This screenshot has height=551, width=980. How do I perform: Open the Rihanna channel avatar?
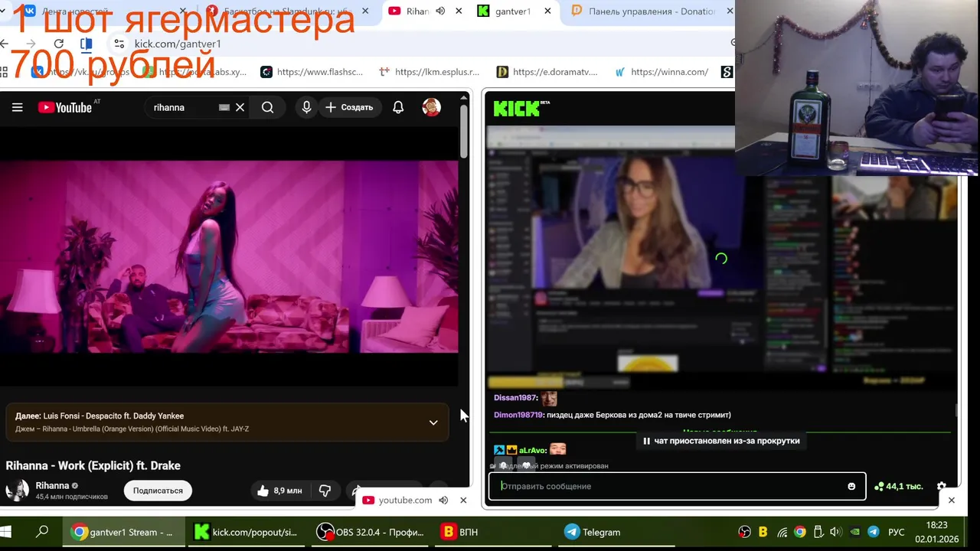point(17,491)
